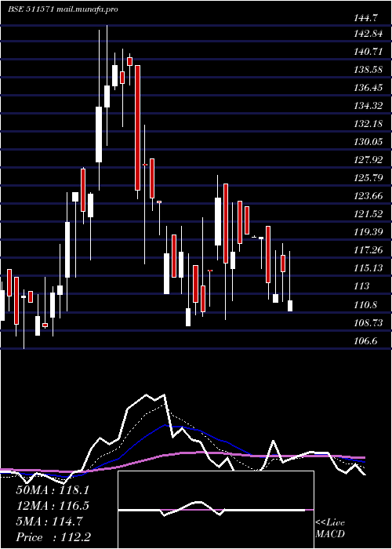The image size is (392, 549).
Task: Click the 110.8 price axis label
Action: click(365, 305)
